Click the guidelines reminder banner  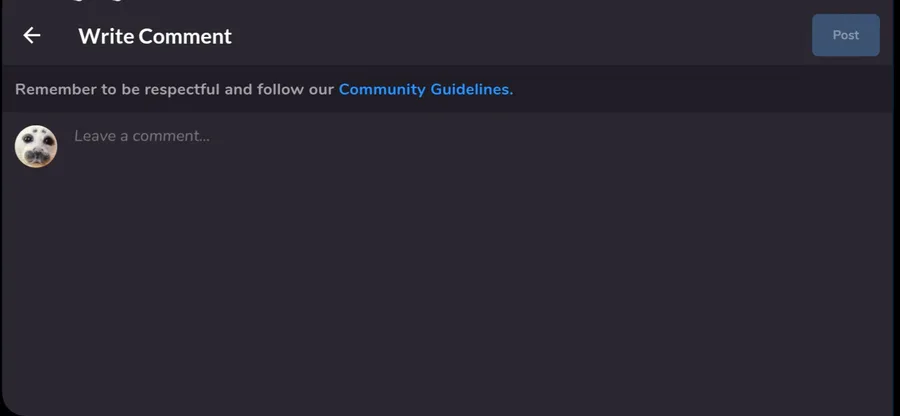[450, 89]
